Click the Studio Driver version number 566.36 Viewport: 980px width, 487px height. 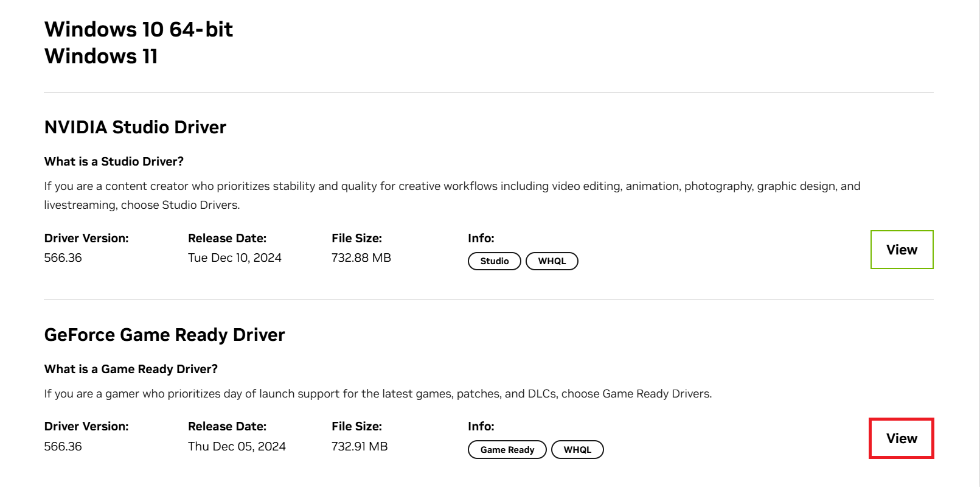click(63, 258)
